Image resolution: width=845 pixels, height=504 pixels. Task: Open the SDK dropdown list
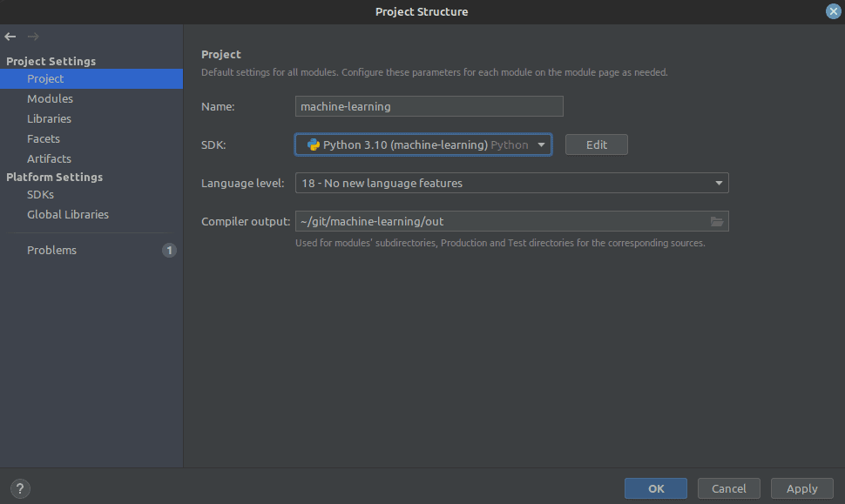(542, 144)
